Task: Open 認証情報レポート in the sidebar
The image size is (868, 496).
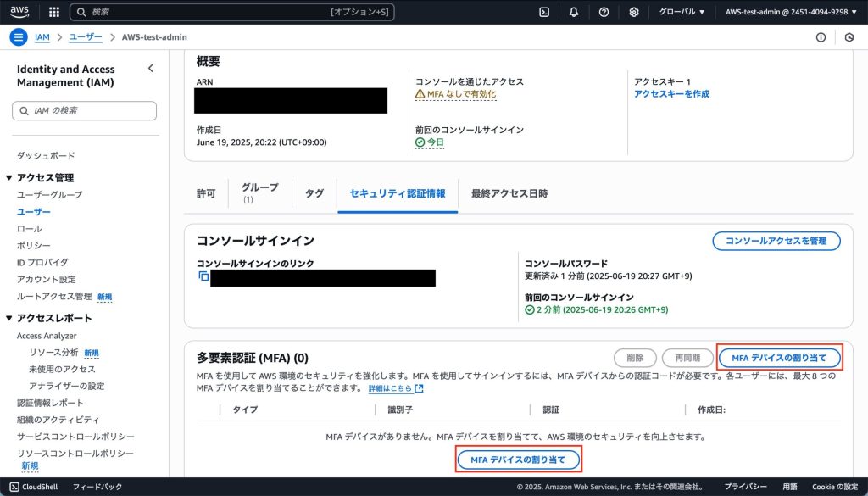Action: point(50,403)
